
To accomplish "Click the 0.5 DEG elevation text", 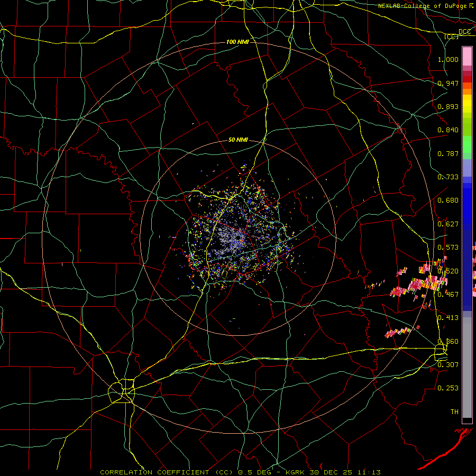I will click(254, 472).
